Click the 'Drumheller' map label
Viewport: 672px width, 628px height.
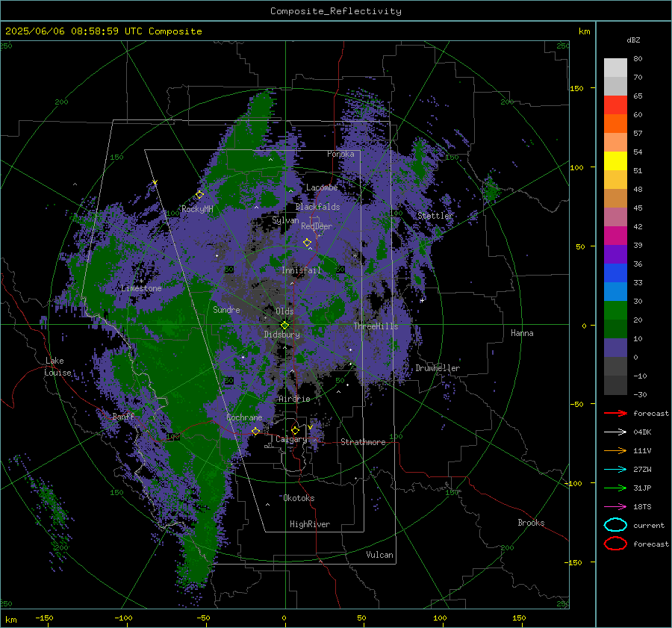point(438,368)
